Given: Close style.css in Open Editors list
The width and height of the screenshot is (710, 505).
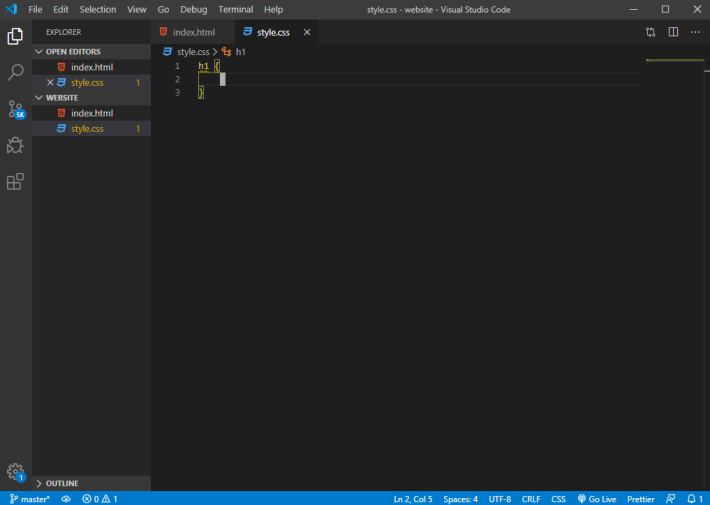Looking at the screenshot, I should coord(50,82).
